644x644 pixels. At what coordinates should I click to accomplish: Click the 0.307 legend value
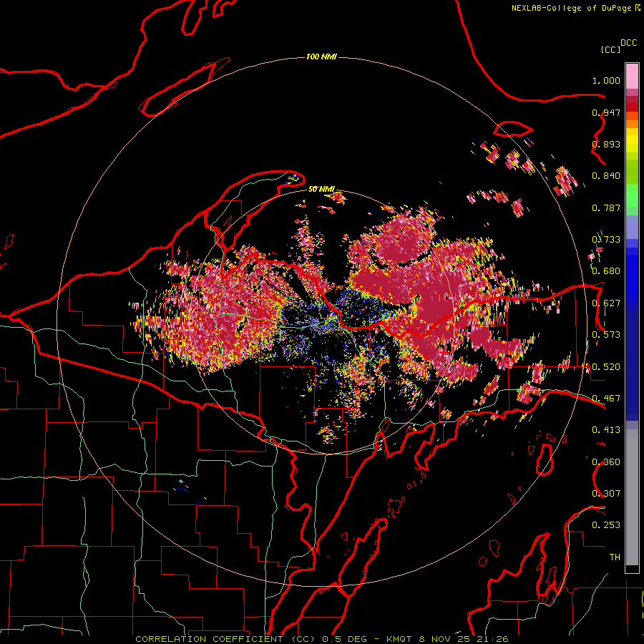(606, 494)
